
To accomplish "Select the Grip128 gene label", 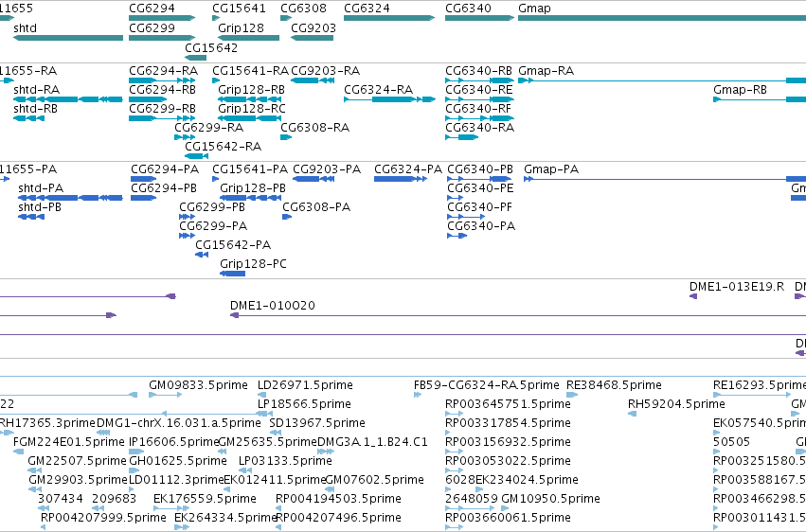I will (242, 27).
